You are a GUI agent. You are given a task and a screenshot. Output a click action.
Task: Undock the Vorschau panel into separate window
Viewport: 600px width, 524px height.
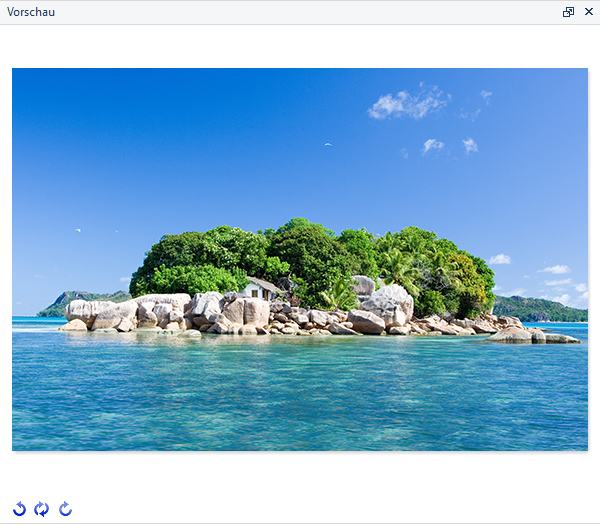coord(568,12)
